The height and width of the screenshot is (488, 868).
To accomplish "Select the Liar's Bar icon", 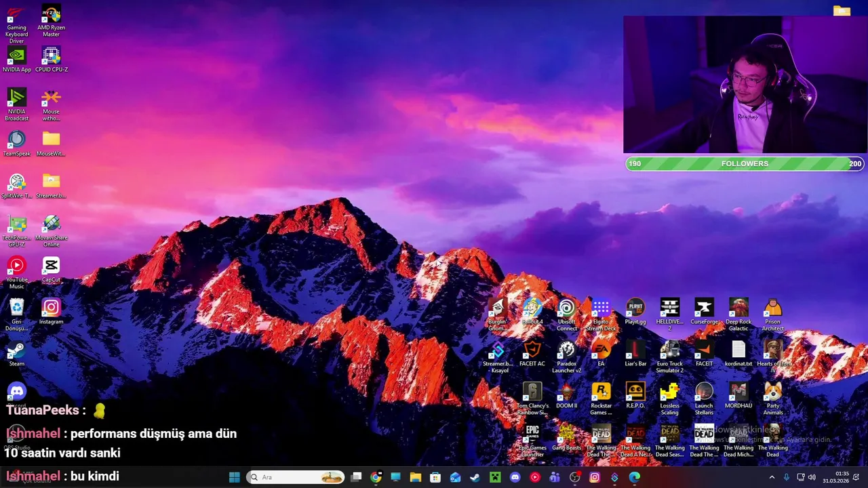I will tap(635, 354).
